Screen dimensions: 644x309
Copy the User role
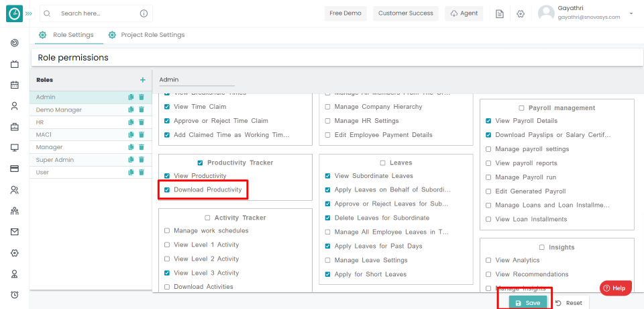click(131, 173)
